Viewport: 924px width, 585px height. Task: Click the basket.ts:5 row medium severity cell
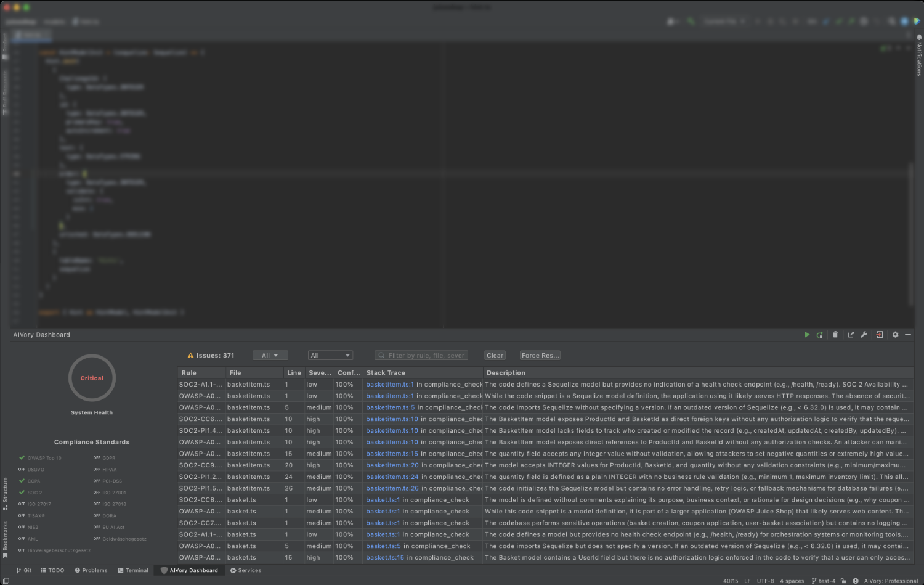click(x=319, y=546)
